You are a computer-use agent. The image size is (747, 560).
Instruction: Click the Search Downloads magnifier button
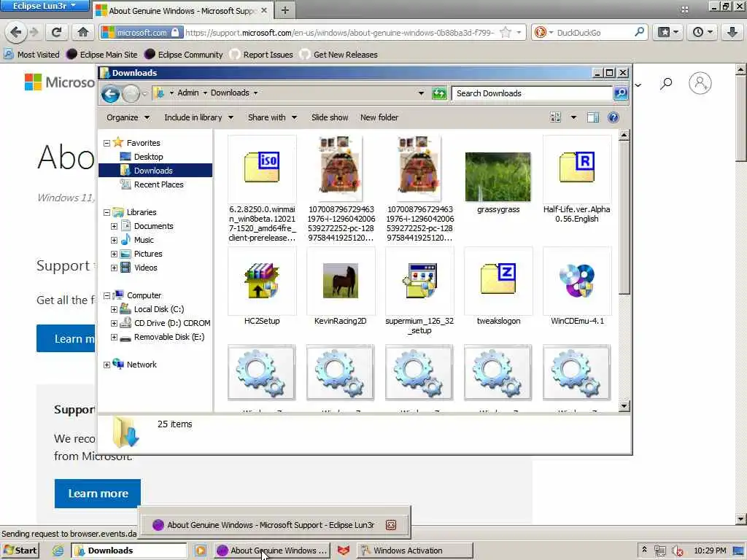620,93
